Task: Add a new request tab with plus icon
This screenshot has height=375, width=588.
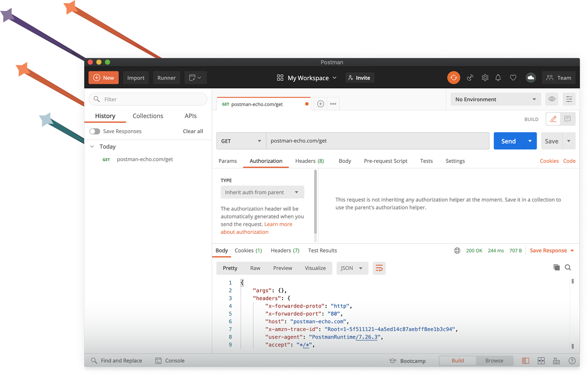Action: tap(320, 104)
